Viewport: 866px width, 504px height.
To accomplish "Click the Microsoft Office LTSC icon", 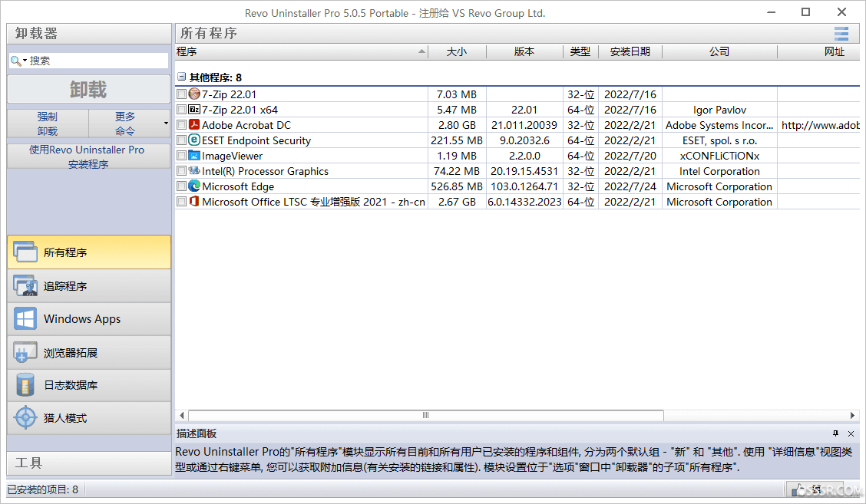I will pyautogui.click(x=194, y=202).
